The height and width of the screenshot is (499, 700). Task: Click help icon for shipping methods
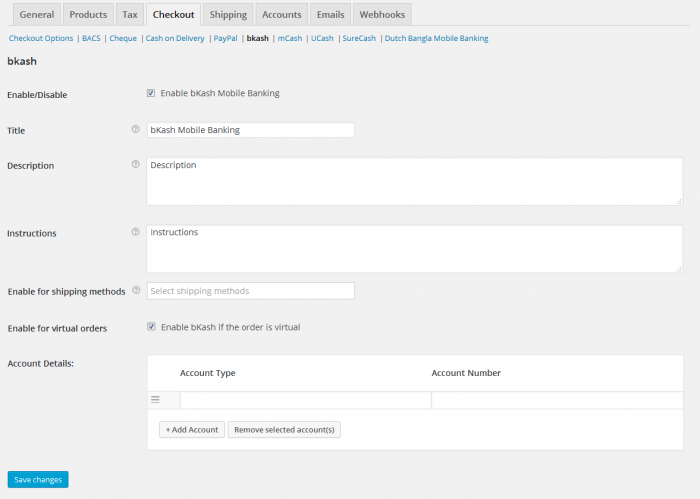135,290
